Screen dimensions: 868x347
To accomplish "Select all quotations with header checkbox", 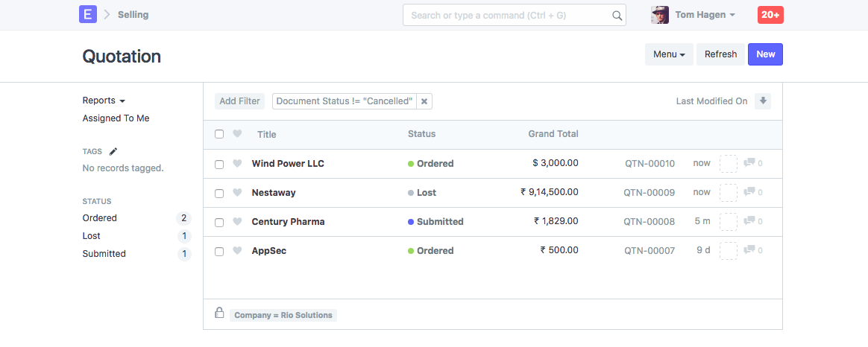I will (x=219, y=135).
